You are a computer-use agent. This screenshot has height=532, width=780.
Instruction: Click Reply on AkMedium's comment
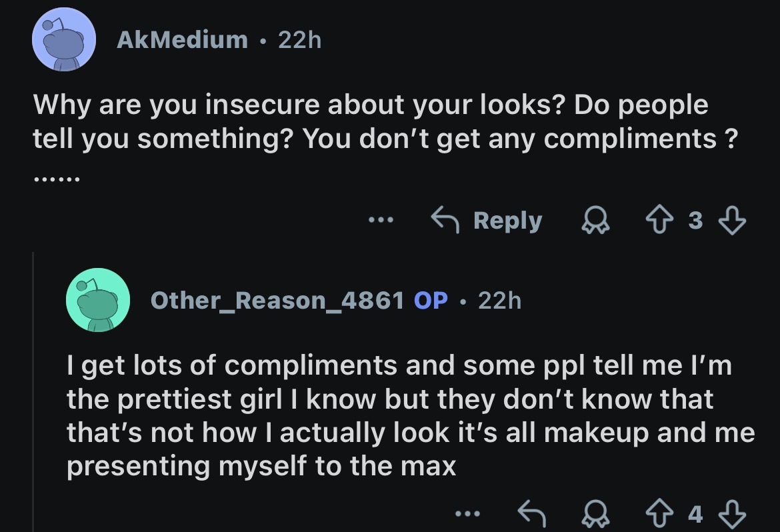(x=487, y=221)
